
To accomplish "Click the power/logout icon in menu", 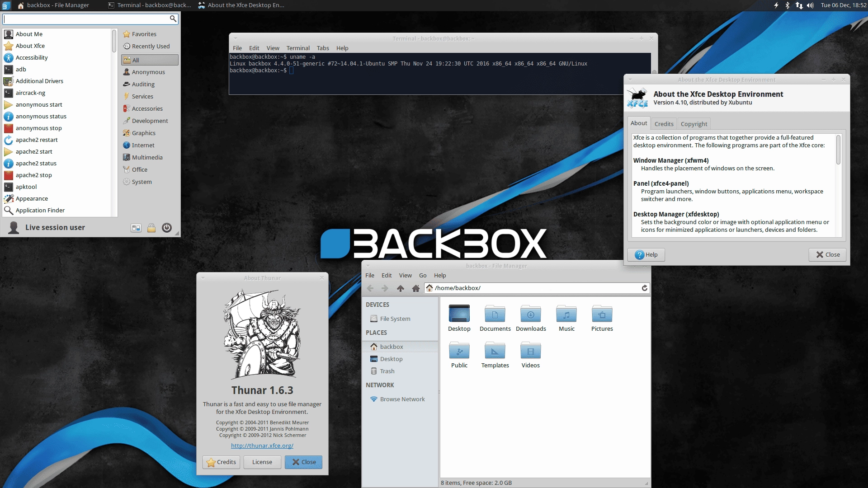I will tap(167, 228).
